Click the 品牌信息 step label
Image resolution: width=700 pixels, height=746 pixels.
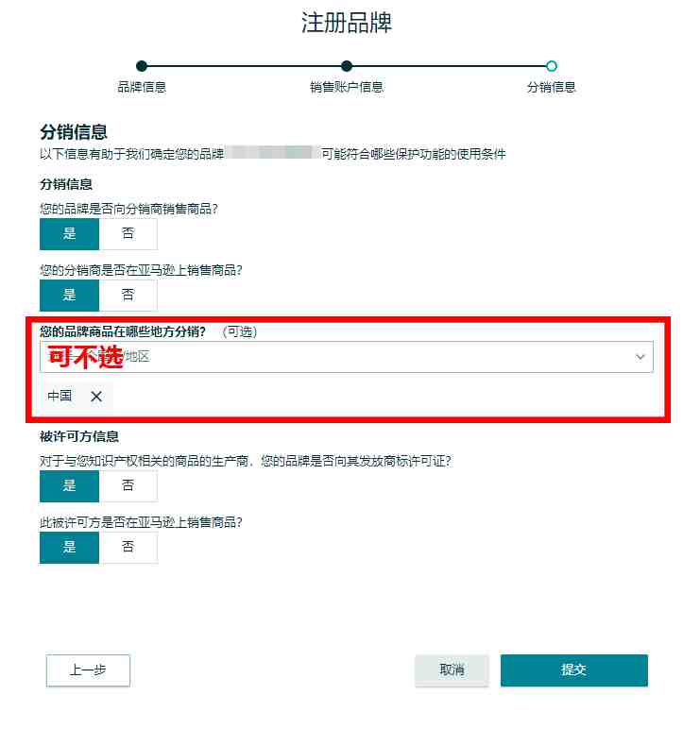coord(142,87)
